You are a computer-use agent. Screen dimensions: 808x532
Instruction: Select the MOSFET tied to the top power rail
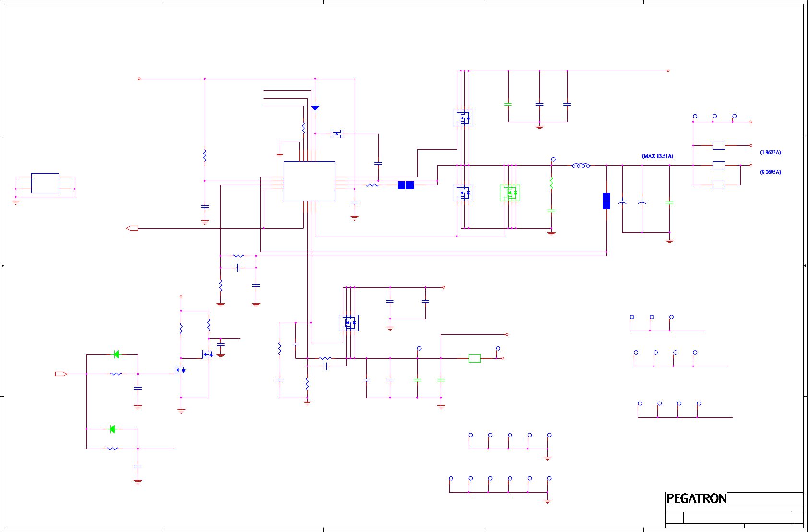[x=463, y=118]
